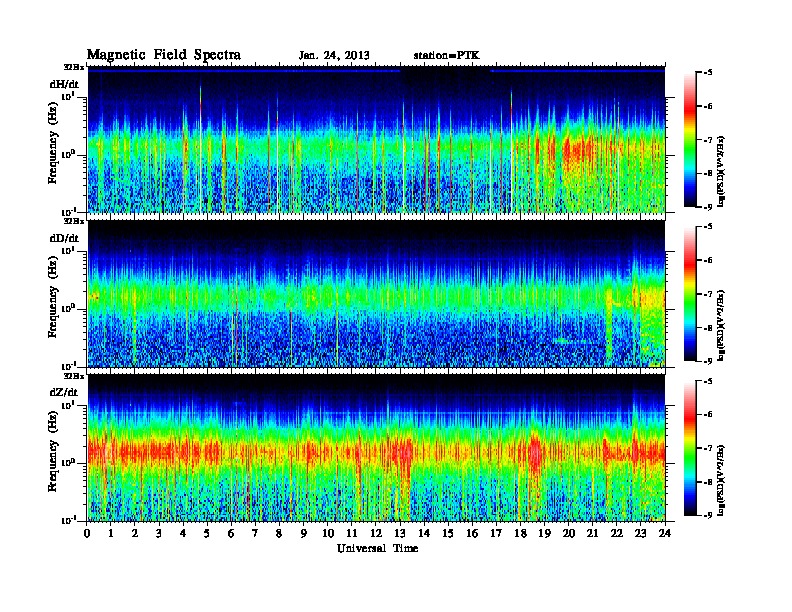Click hour tick label "3" on time axis

pyautogui.click(x=159, y=533)
